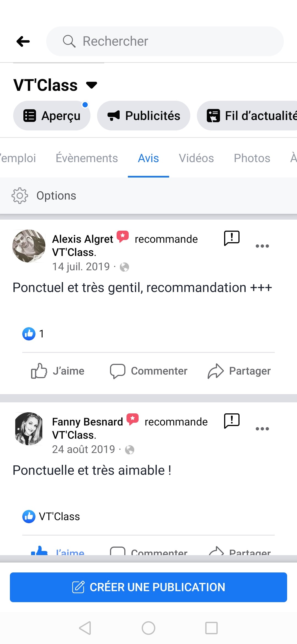Screen dimensions: 297x644
Task: Open three-dot menu on Fanny Besnard's review
Action: point(262,429)
